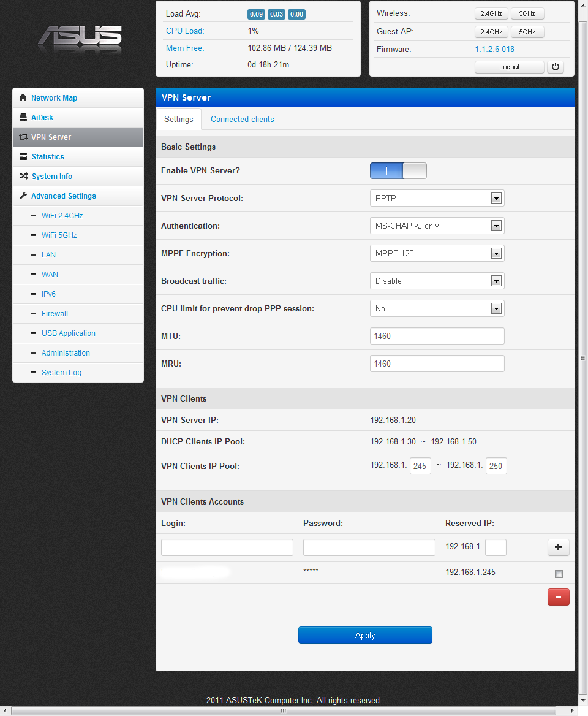Open the Firewall menu item
The width and height of the screenshot is (588, 716).
pyautogui.click(x=55, y=314)
